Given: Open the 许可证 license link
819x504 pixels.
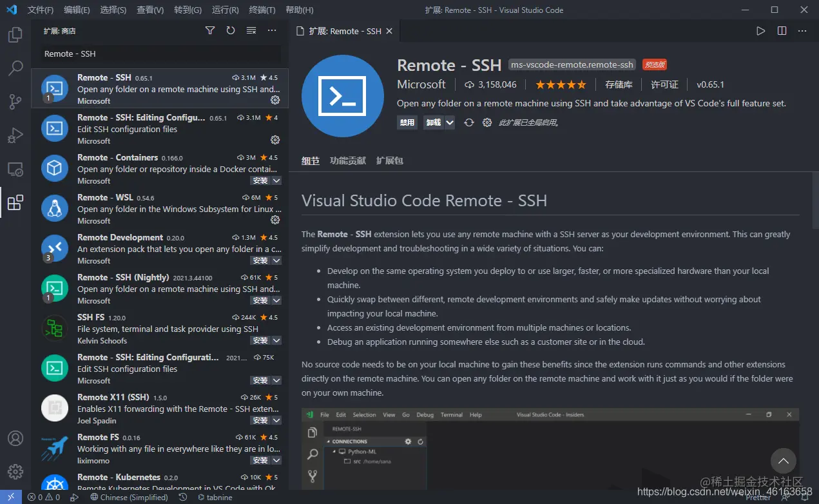Looking at the screenshot, I should (x=664, y=84).
